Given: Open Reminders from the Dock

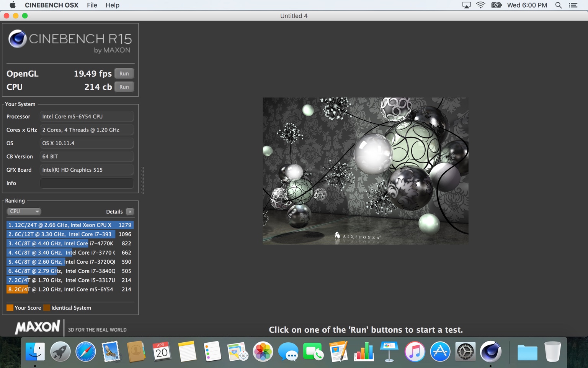Looking at the screenshot, I should coord(212,352).
